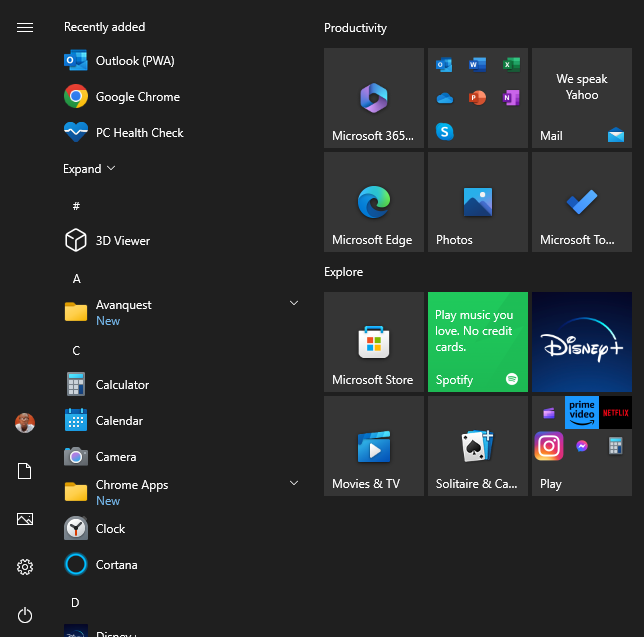This screenshot has height=637, width=644.
Task: Open the Microsoft Store tile
Action: click(x=374, y=342)
